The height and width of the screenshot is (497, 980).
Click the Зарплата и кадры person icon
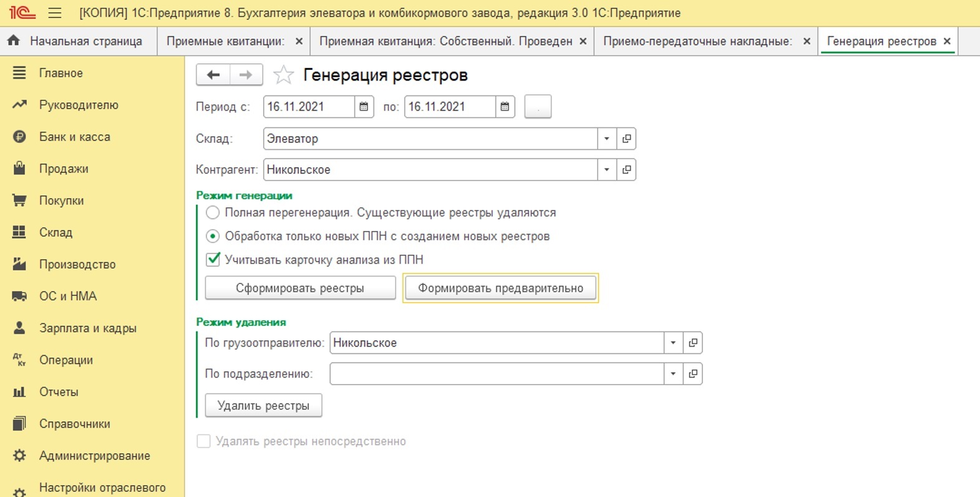point(19,328)
